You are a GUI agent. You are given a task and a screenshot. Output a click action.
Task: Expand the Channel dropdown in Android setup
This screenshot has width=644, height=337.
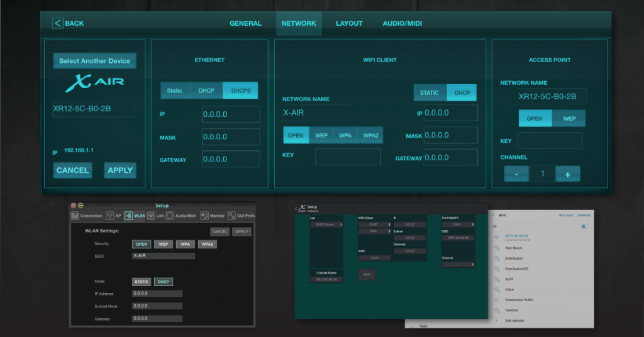(457, 265)
